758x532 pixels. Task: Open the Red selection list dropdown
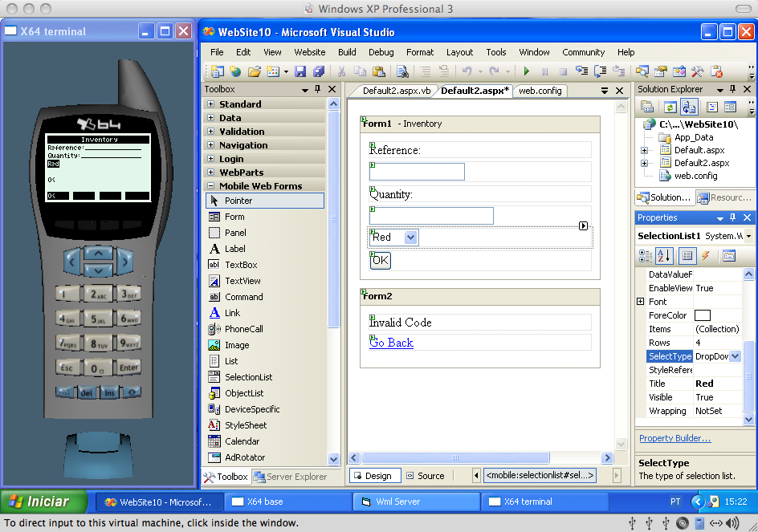411,238
